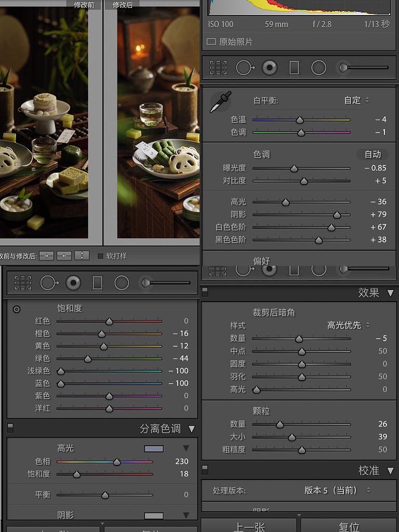Click the 饱和度 panel heading
The width and height of the screenshot is (399, 532).
(x=70, y=308)
